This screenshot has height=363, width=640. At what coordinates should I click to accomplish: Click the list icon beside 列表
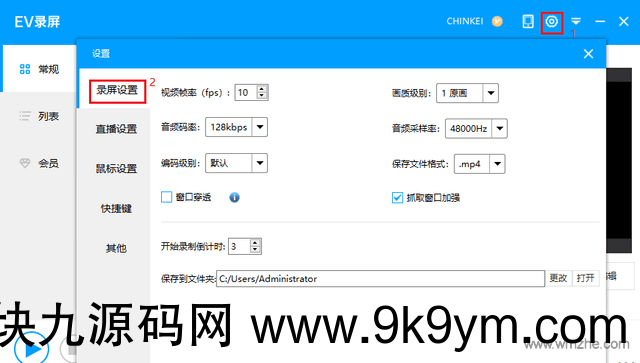pyautogui.click(x=25, y=116)
